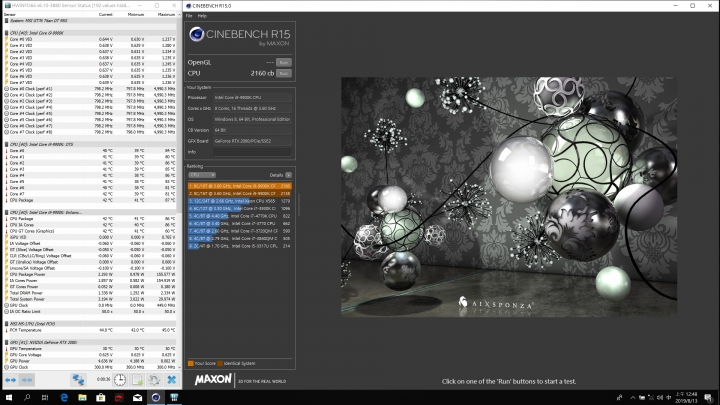Select the Core i7-3930K ranking entry
720x405 pixels.
[x=239, y=208]
